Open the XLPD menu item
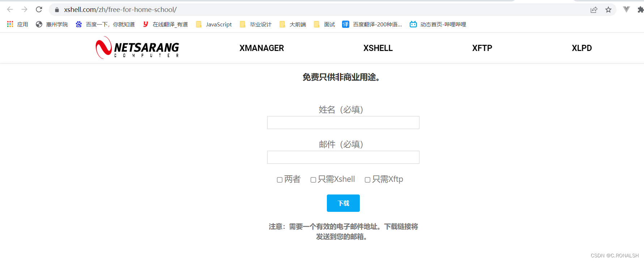The width and height of the screenshot is (644, 261). pyautogui.click(x=581, y=48)
